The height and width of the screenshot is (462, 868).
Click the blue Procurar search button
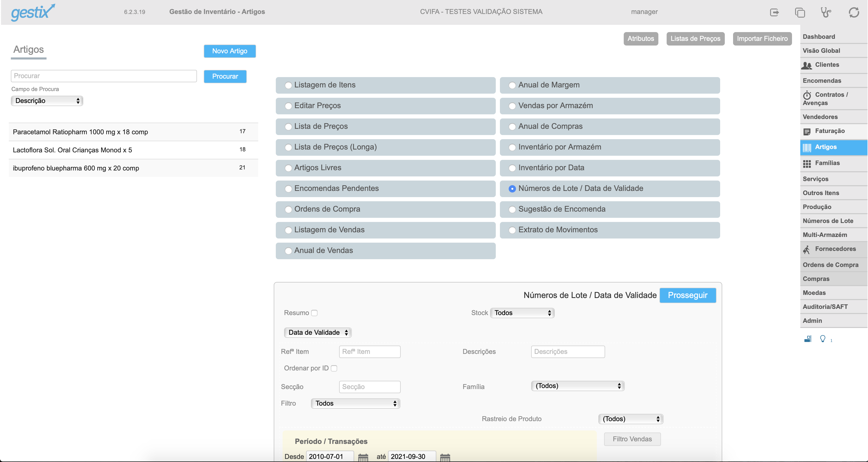(225, 77)
